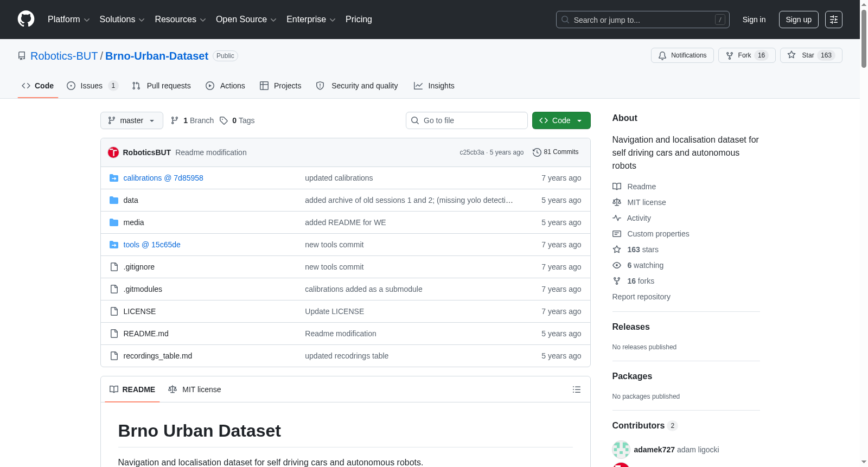Switch to the Code tab

pos(37,86)
